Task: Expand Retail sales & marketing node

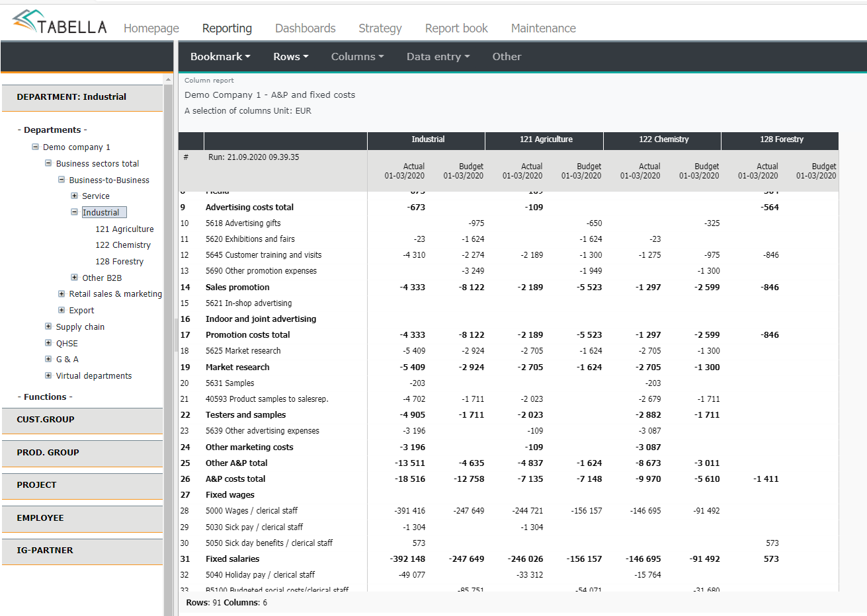Action: [x=62, y=293]
